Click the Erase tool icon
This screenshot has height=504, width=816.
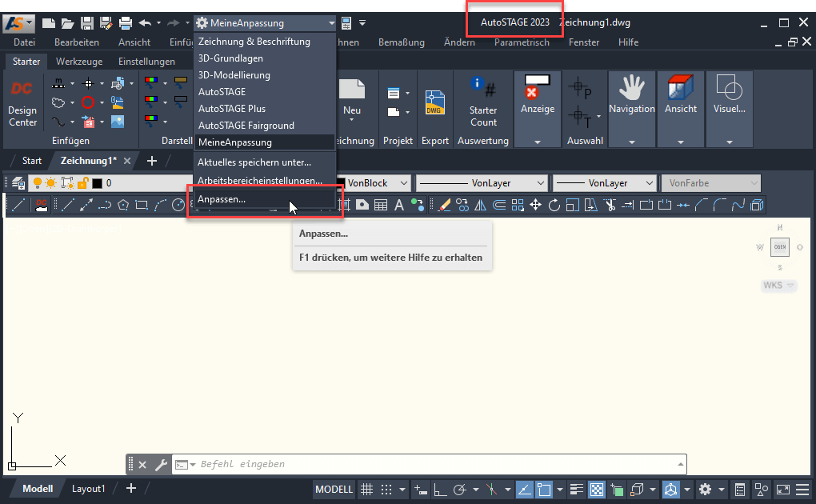(x=444, y=205)
